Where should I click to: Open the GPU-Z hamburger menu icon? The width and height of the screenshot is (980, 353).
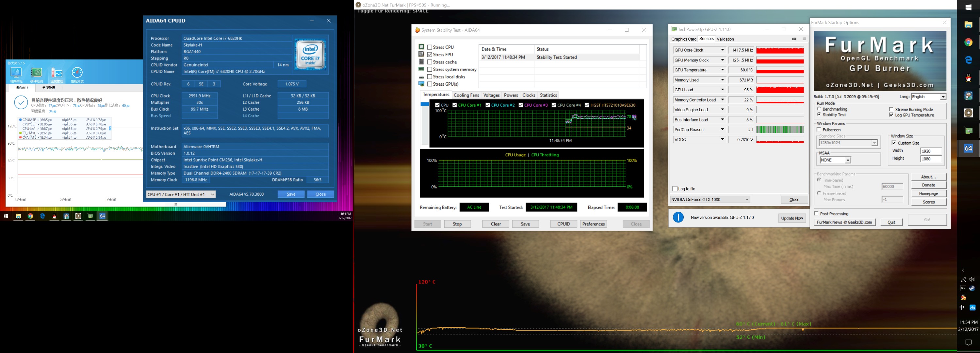pyautogui.click(x=804, y=39)
